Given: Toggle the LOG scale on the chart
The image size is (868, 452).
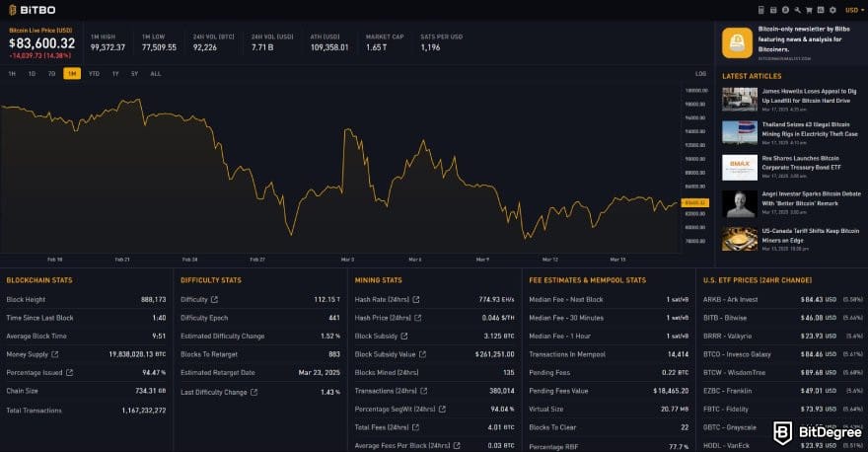Looking at the screenshot, I should [700, 74].
